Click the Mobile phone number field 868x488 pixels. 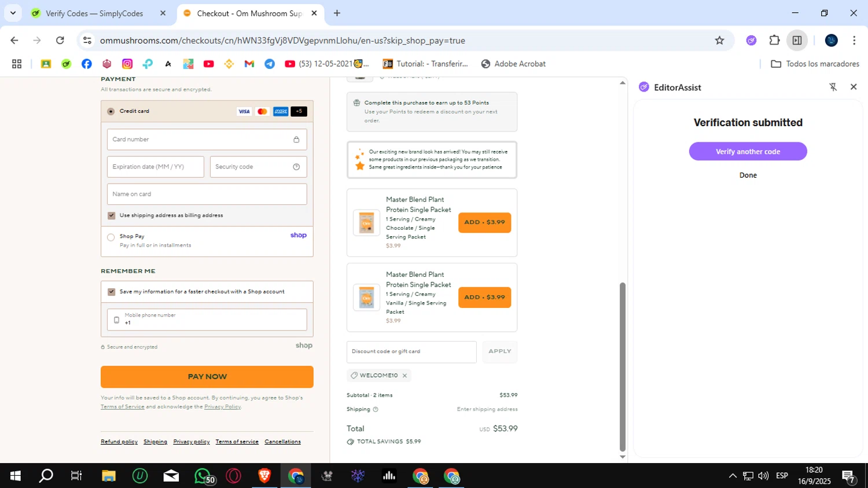click(207, 320)
